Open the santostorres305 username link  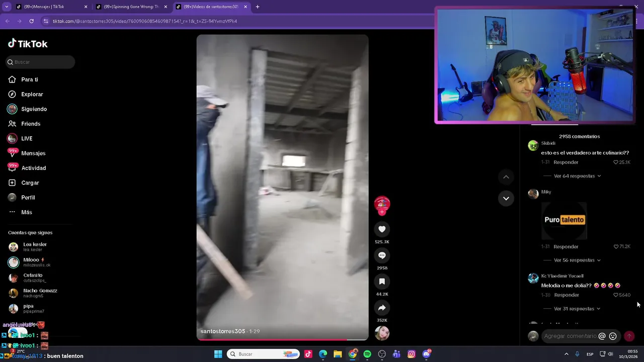223,331
